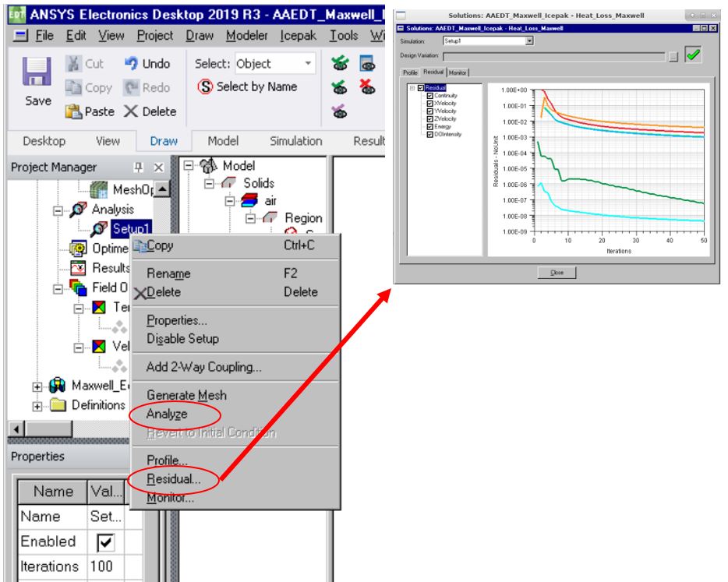Close the Project Manager panel with the X
Viewport: 728px width, 582px height.
tap(159, 167)
